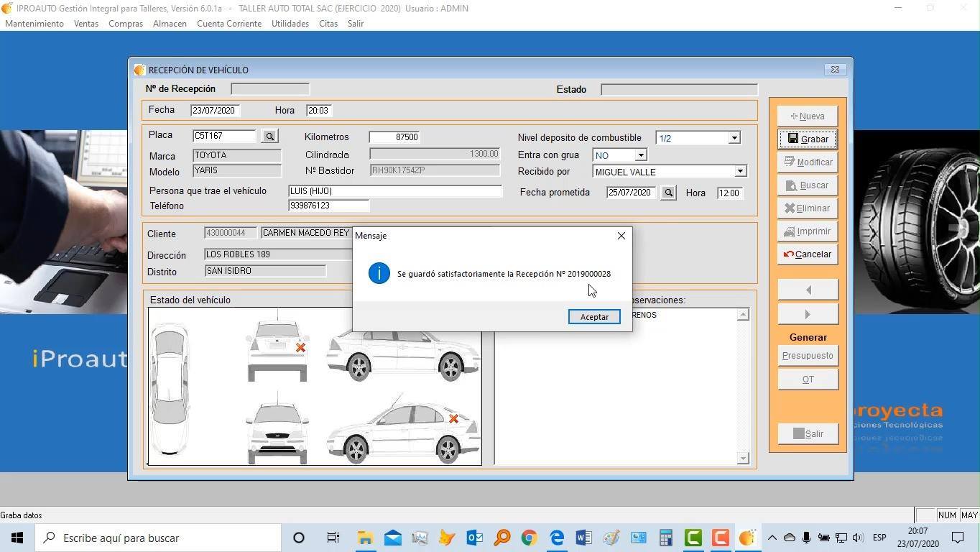Open the Compras menu
This screenshot has width=980, height=552.
click(126, 24)
